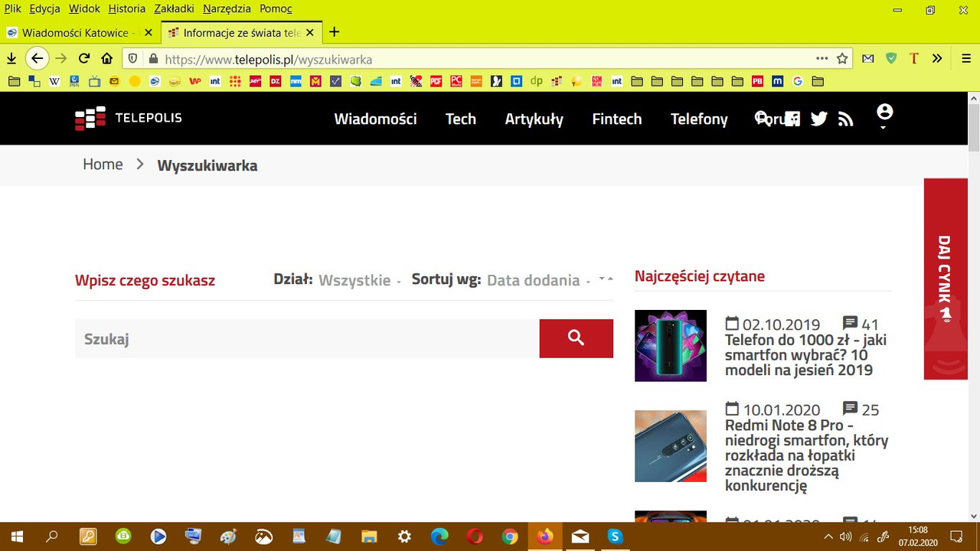Viewport: 980px width, 551px height.
Task: Open the Firefox hamburger menu
Action: pyautogui.click(x=966, y=58)
